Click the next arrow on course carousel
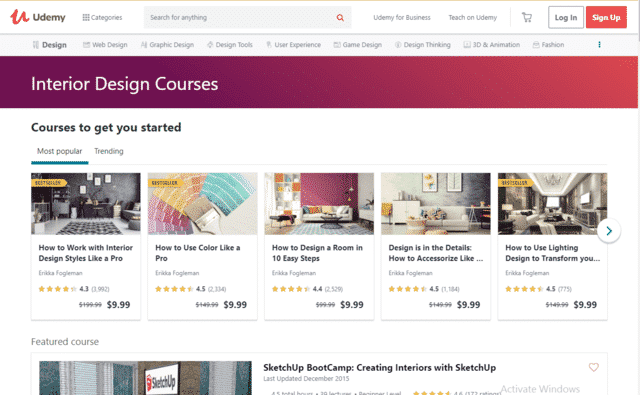The height and width of the screenshot is (395, 640). tap(609, 231)
